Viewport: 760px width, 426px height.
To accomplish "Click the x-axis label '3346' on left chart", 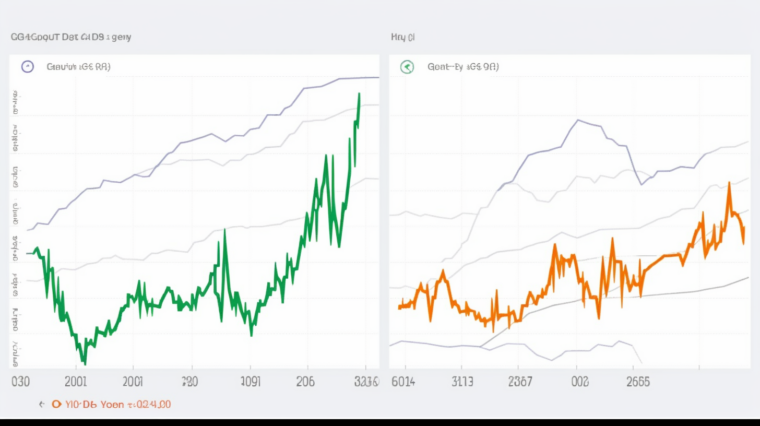I will [366, 381].
